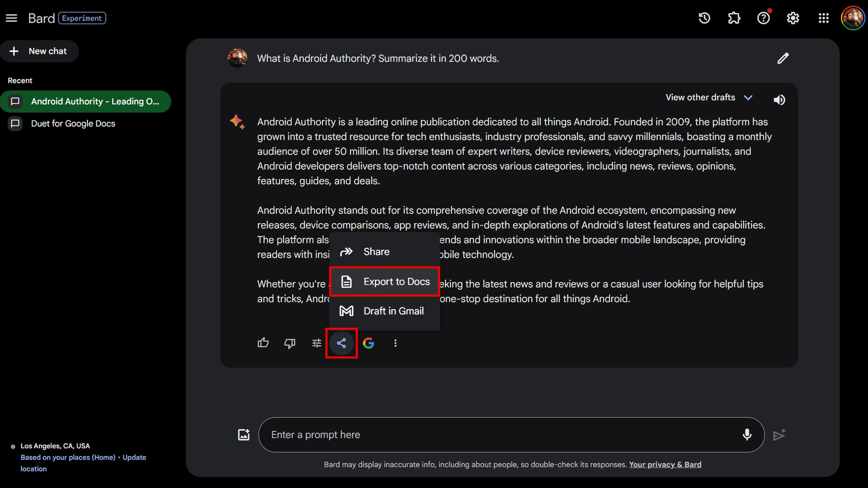Click the Google double-check icon
Viewport: 868px width, 488px height.
coord(368,343)
